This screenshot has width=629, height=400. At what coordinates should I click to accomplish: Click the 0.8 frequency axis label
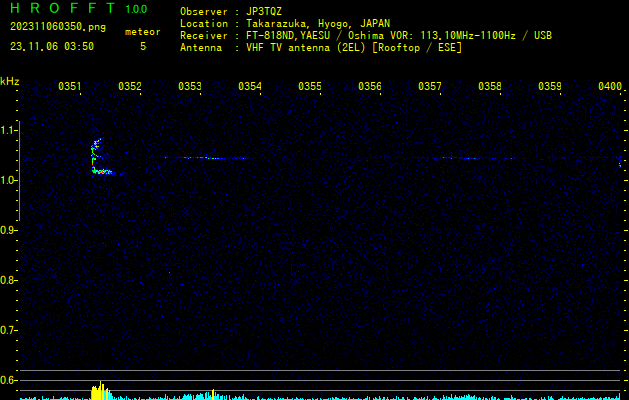click(x=9, y=280)
